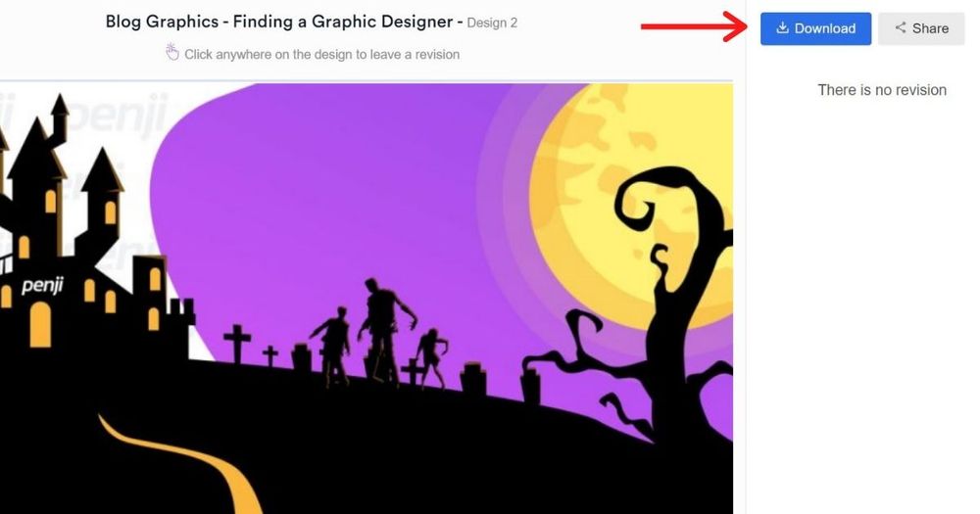Click the tall zombie silhouette

tap(384, 331)
